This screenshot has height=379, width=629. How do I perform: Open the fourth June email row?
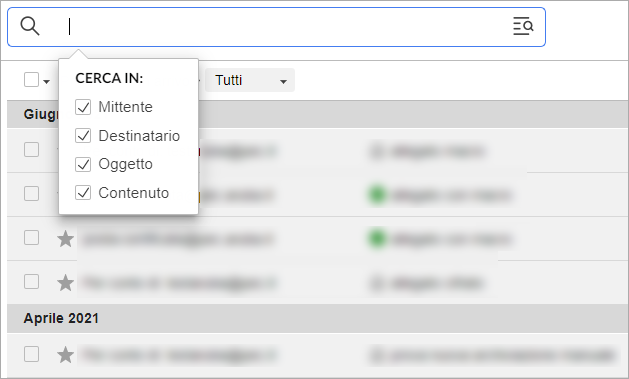[318, 283]
